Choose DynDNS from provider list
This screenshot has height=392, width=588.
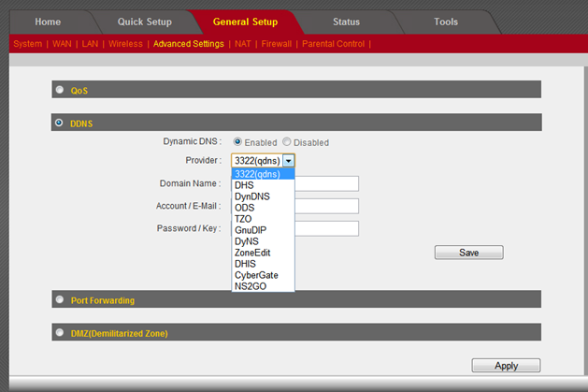point(263,196)
